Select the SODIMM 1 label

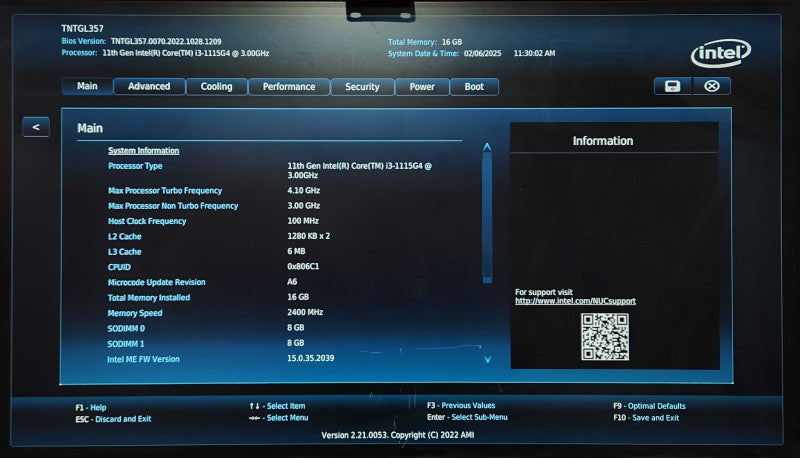click(x=126, y=344)
